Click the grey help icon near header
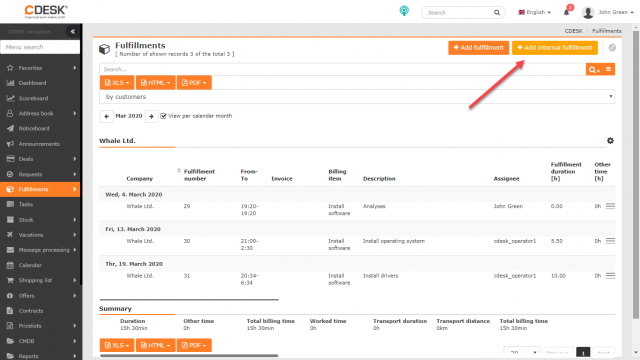 pos(612,48)
